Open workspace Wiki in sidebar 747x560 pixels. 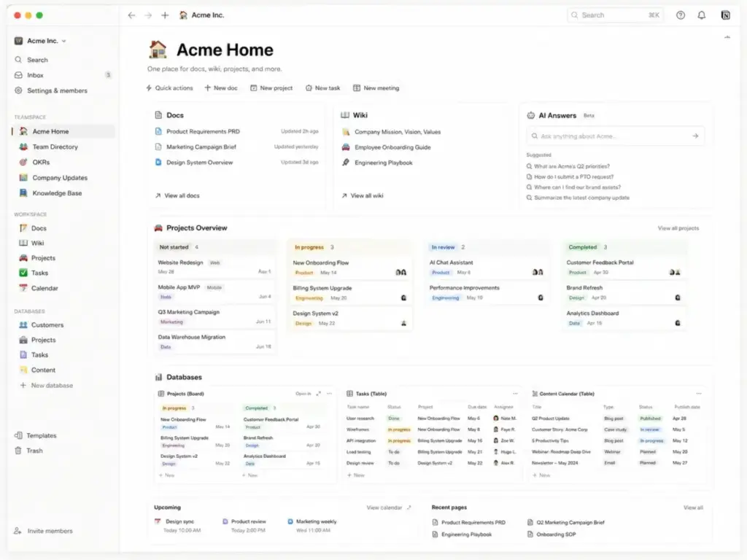click(x=37, y=244)
